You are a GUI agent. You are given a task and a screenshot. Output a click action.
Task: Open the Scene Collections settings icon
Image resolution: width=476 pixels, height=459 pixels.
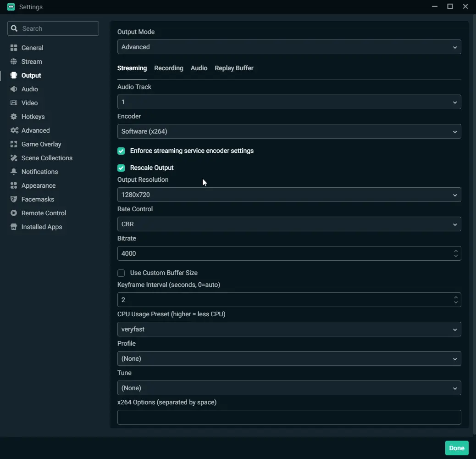point(14,158)
